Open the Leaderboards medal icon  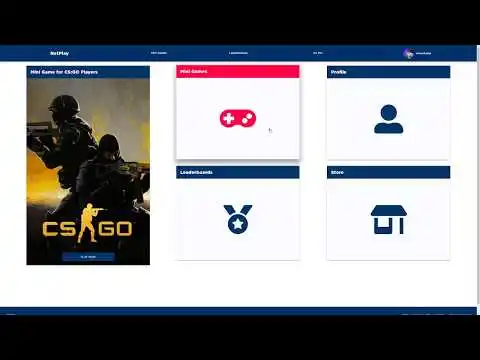click(x=238, y=219)
